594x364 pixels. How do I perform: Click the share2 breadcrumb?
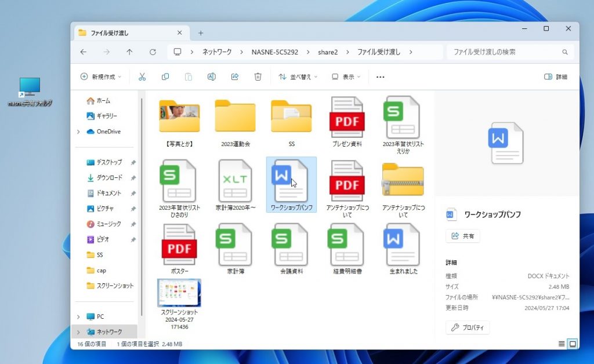[x=328, y=52]
